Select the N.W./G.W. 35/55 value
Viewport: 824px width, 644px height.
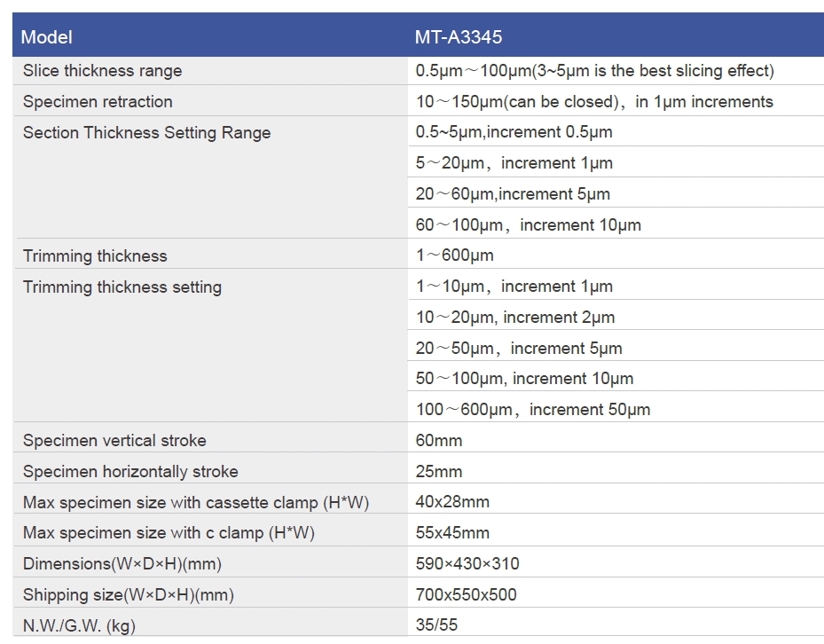point(436,625)
